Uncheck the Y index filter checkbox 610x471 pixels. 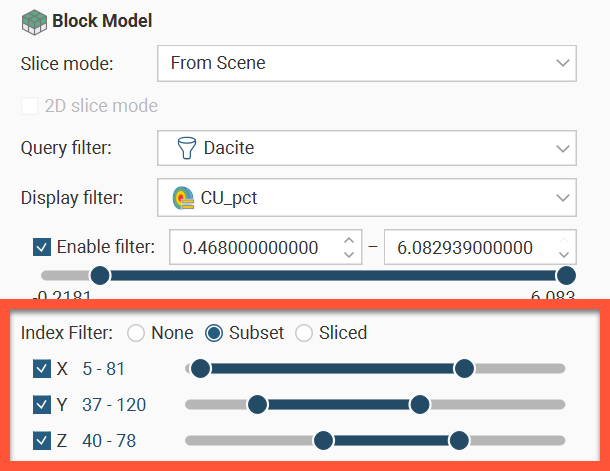pos(43,404)
